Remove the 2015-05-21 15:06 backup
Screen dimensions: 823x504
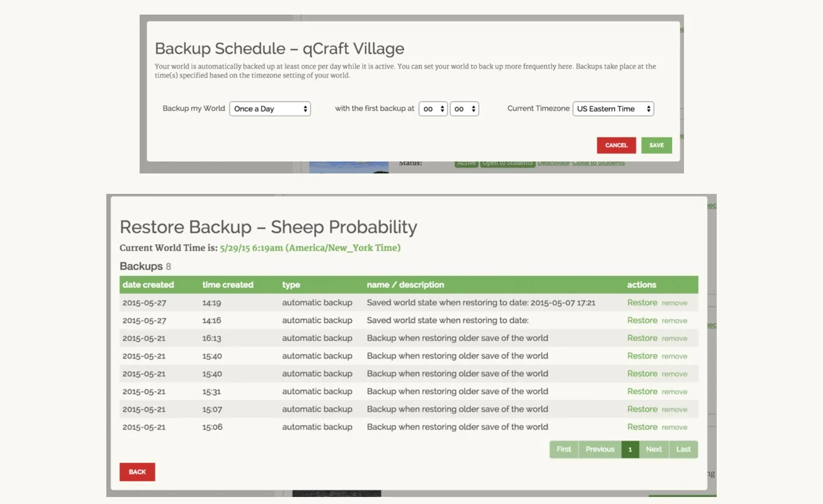(675, 427)
